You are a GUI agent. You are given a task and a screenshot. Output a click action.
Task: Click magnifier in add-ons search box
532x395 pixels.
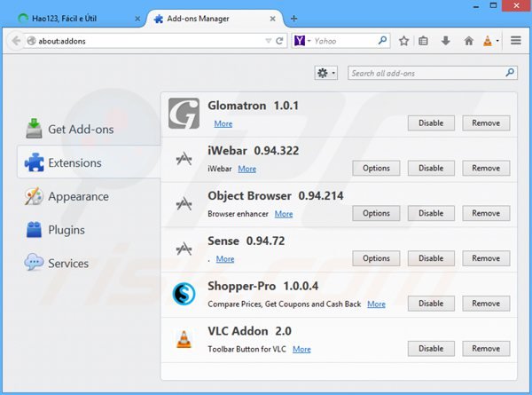510,73
